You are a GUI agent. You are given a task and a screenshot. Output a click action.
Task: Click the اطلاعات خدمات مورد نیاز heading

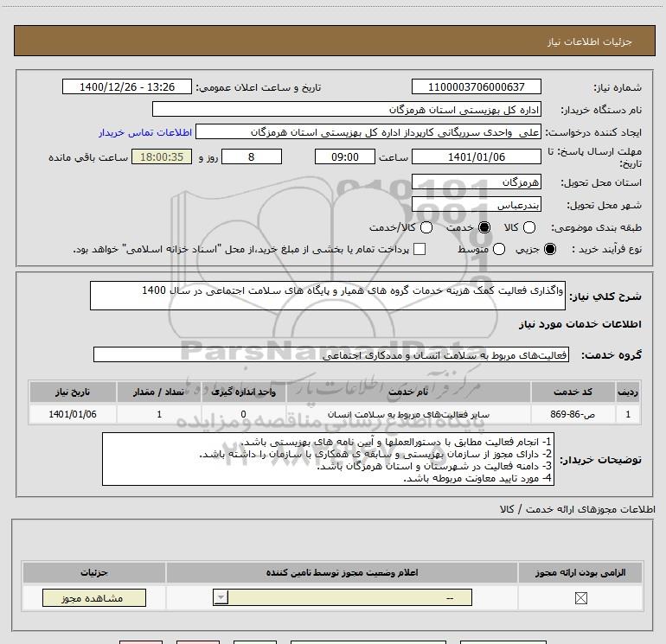(x=580, y=324)
